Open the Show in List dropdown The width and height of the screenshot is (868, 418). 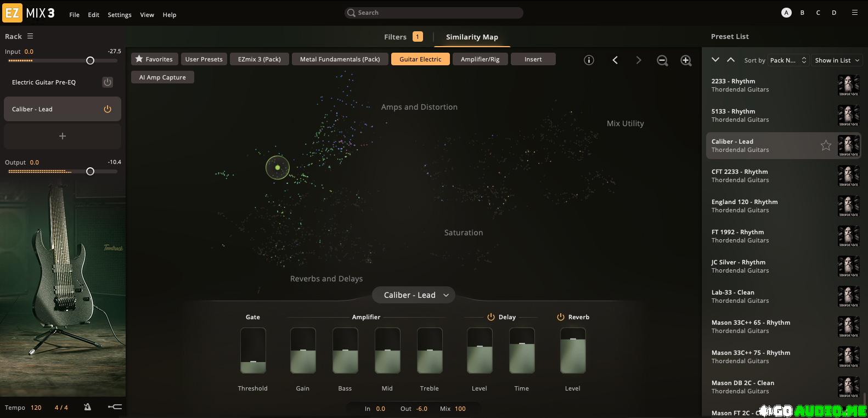[837, 60]
